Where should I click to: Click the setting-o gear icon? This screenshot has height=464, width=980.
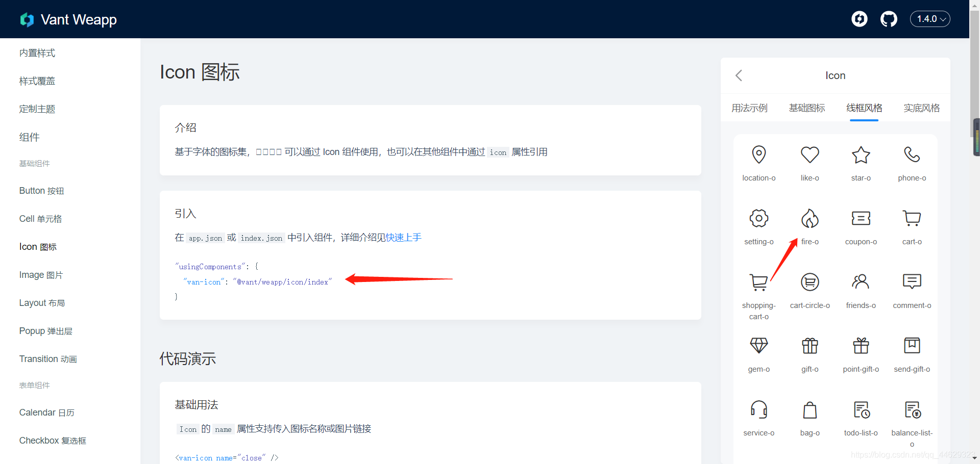(759, 218)
